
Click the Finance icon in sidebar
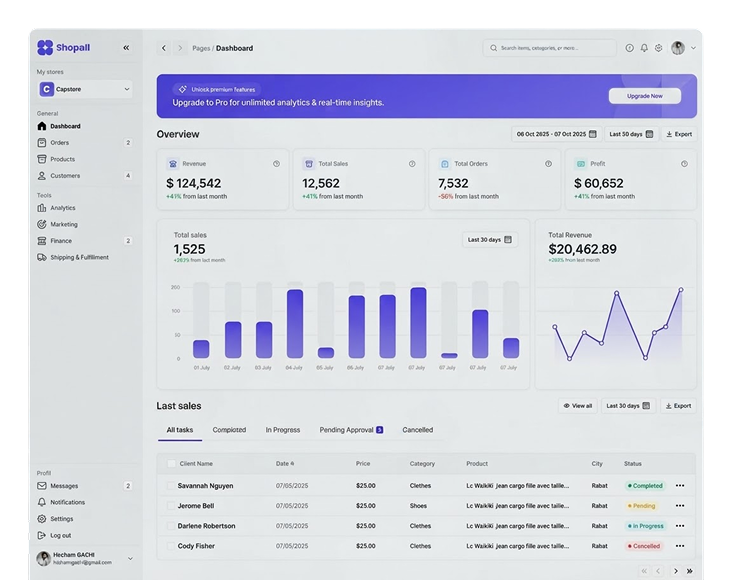click(x=42, y=241)
